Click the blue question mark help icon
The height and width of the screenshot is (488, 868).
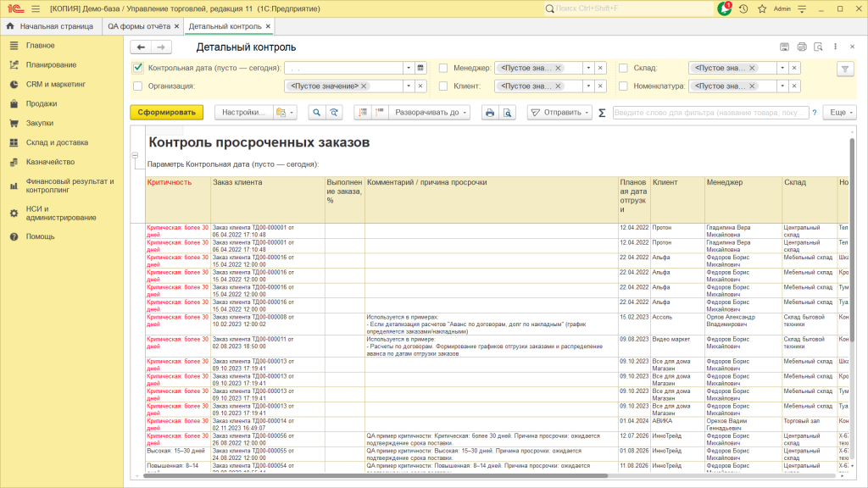pyautogui.click(x=815, y=113)
